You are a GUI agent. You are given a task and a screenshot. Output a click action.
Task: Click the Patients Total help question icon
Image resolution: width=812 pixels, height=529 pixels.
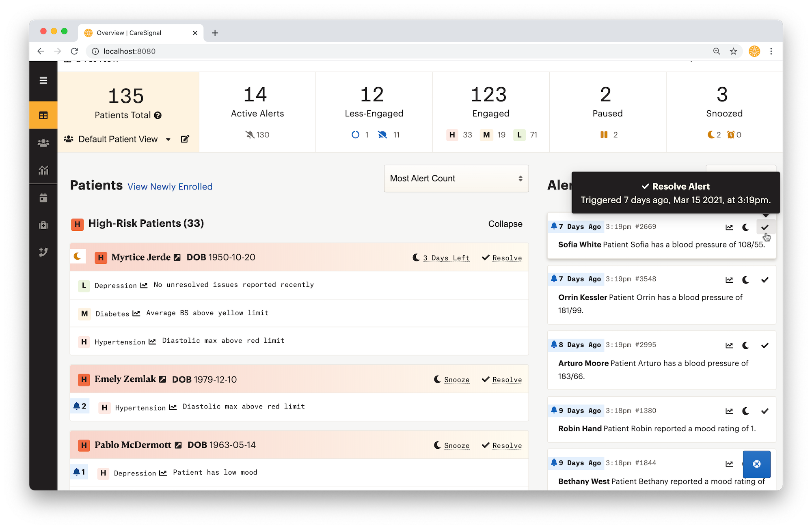[158, 115]
